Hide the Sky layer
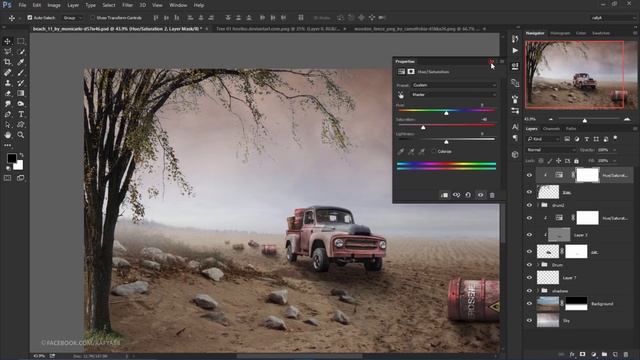The height and width of the screenshot is (360, 640). coord(529,321)
